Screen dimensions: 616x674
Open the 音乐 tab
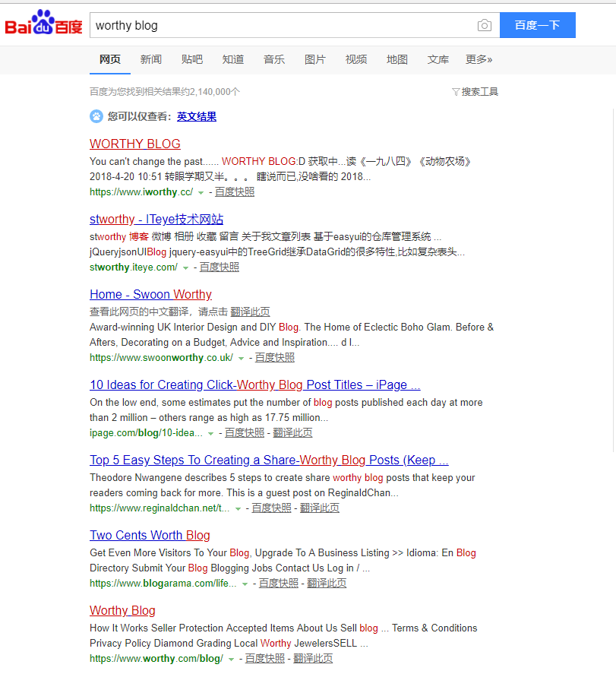pos(274,59)
